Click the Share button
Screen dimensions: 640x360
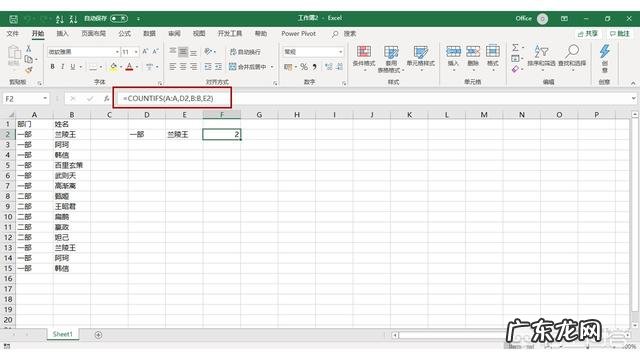click(588, 33)
